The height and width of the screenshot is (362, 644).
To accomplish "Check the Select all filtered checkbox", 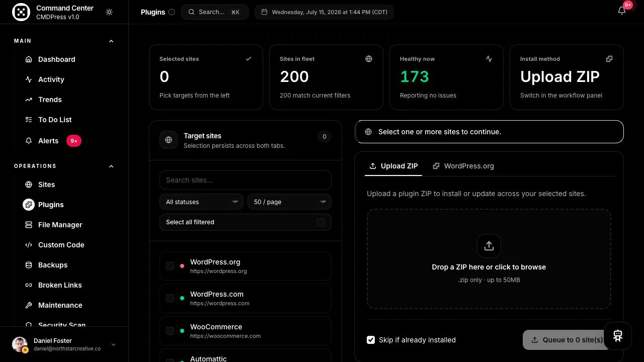I will [x=321, y=222].
